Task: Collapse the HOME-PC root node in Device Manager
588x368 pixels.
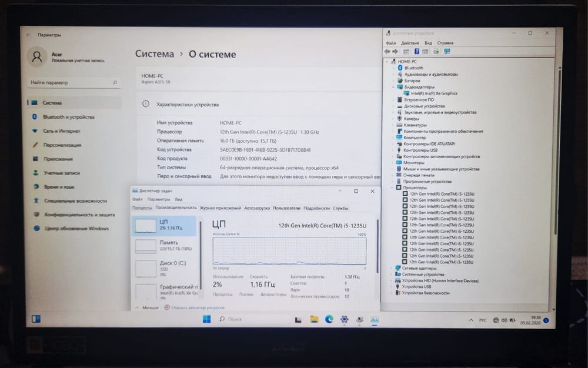Action: (x=387, y=62)
